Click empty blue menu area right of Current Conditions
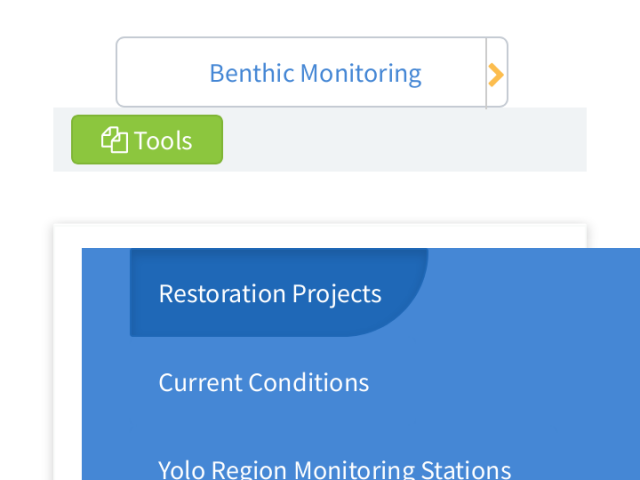Image resolution: width=640 pixels, height=480 pixels. (504, 382)
